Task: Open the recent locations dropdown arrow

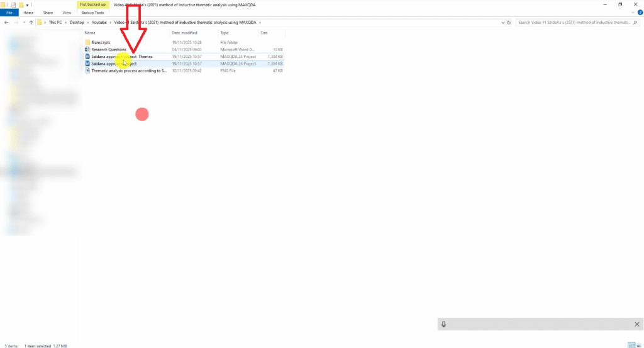Action: [23, 23]
